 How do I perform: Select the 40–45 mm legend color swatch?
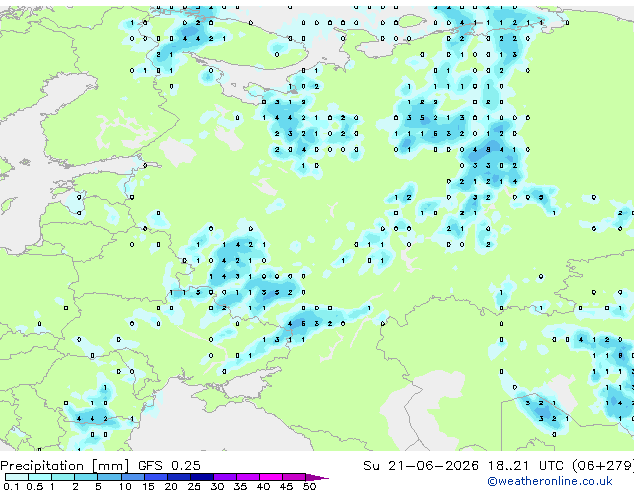click(271, 477)
